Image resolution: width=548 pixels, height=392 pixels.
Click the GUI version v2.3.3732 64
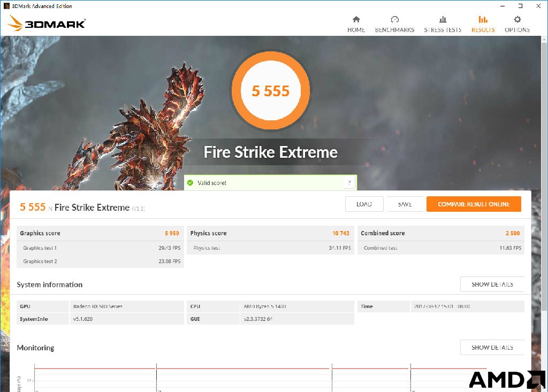point(258,319)
